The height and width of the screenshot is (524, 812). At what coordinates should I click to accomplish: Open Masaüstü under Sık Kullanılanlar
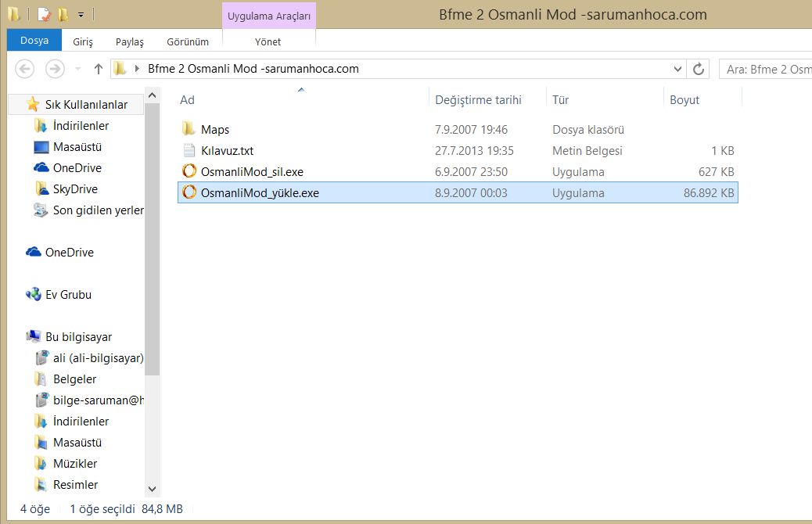[77, 147]
